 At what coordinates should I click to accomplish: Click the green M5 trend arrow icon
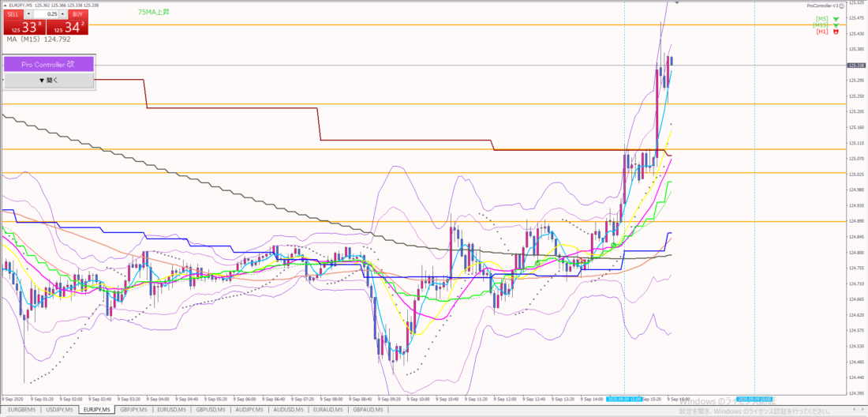point(836,19)
